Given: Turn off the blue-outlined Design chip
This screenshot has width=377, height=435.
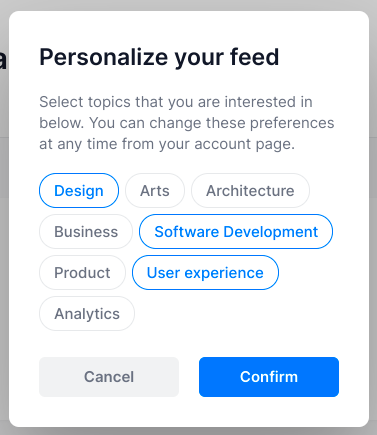Looking at the screenshot, I should pos(79,191).
